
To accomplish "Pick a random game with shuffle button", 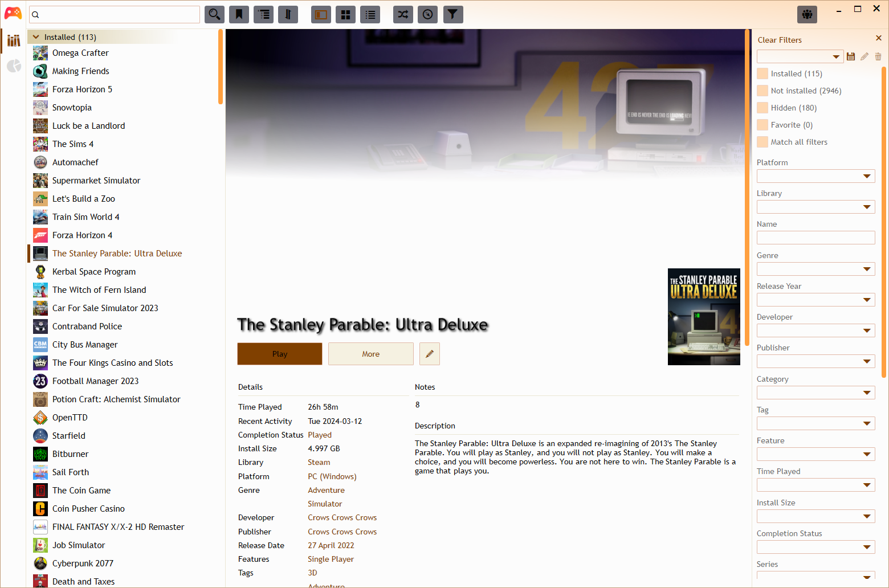I will click(403, 14).
